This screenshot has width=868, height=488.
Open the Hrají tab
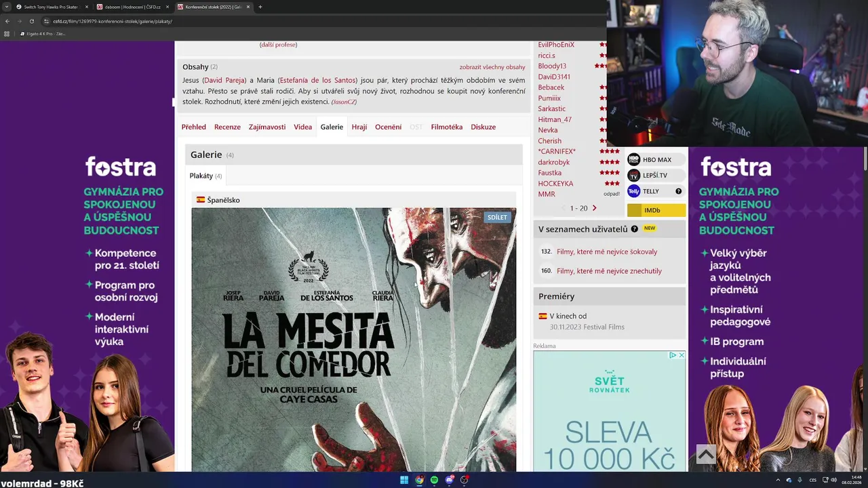click(x=359, y=127)
